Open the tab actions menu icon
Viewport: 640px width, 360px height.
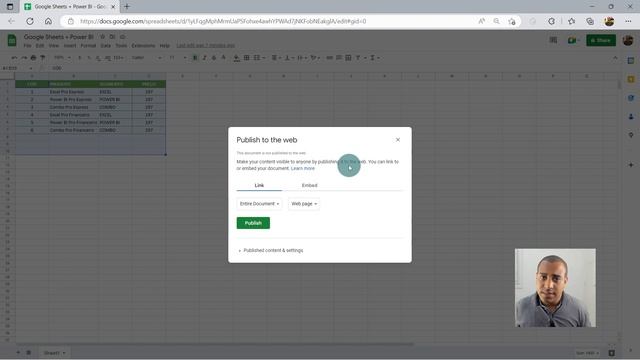point(10,7)
